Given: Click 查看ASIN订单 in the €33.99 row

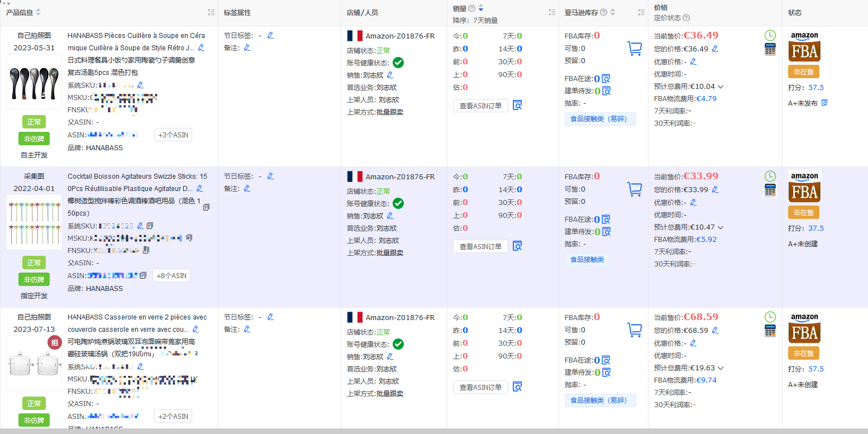Looking at the screenshot, I should click(x=480, y=246).
